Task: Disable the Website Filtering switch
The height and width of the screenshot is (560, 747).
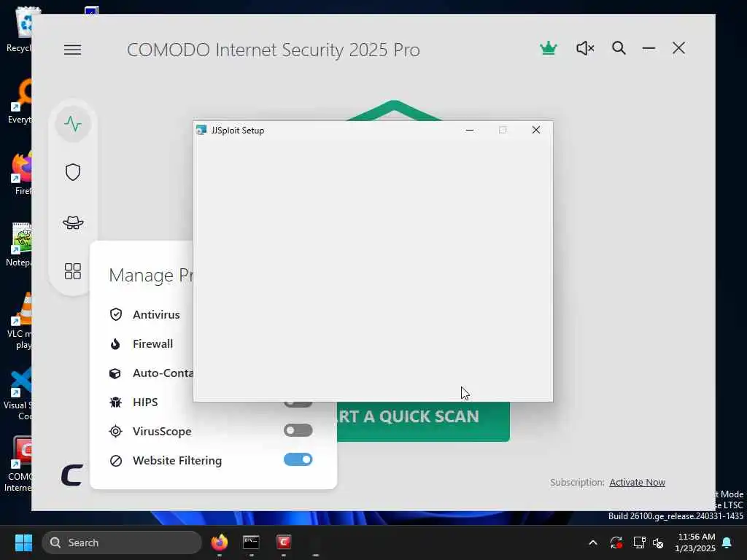Action: [298, 459]
